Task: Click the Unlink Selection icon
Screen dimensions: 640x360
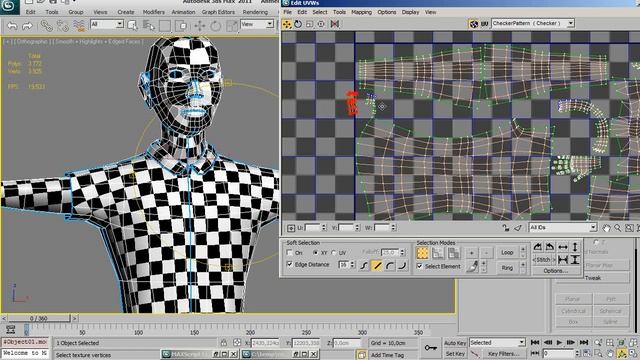Action: click(x=62, y=26)
